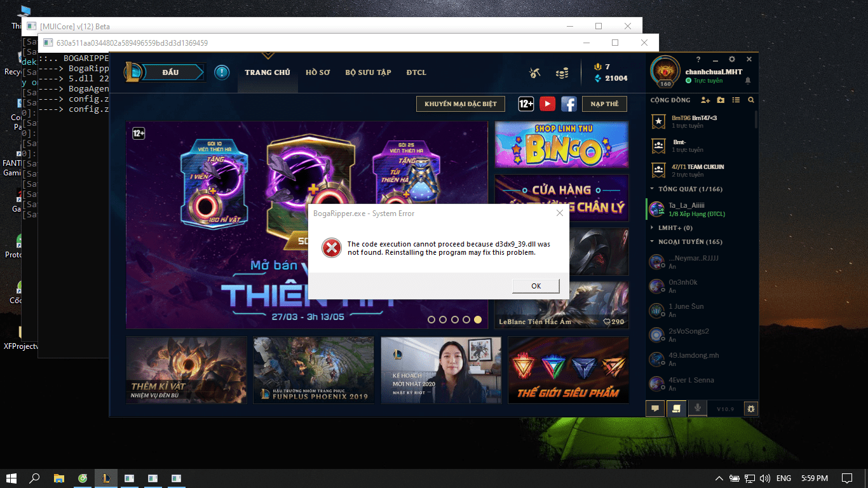Open the blue alert notification icon
The image size is (868, 488).
pos(221,72)
